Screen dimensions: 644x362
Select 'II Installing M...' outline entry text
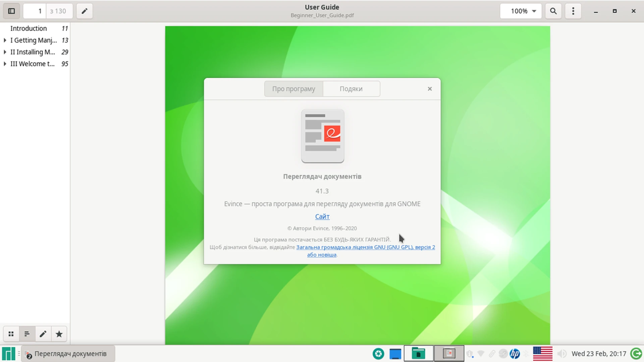[x=33, y=52]
